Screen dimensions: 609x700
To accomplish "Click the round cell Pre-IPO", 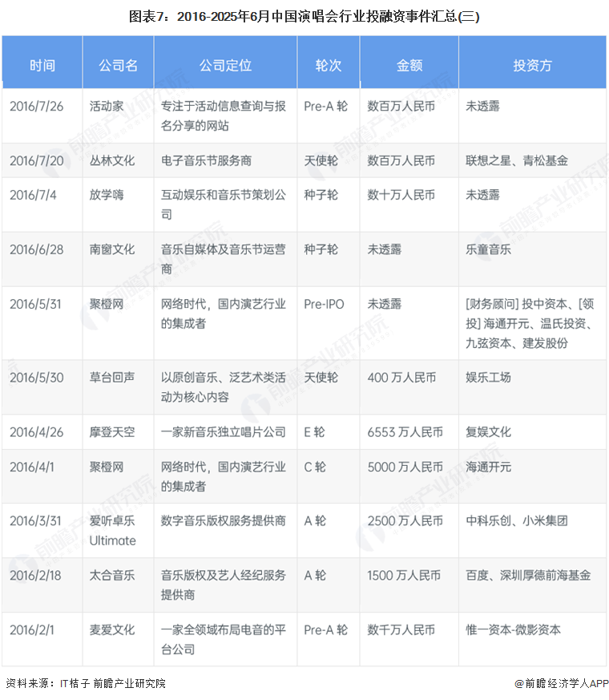I will (324, 305).
